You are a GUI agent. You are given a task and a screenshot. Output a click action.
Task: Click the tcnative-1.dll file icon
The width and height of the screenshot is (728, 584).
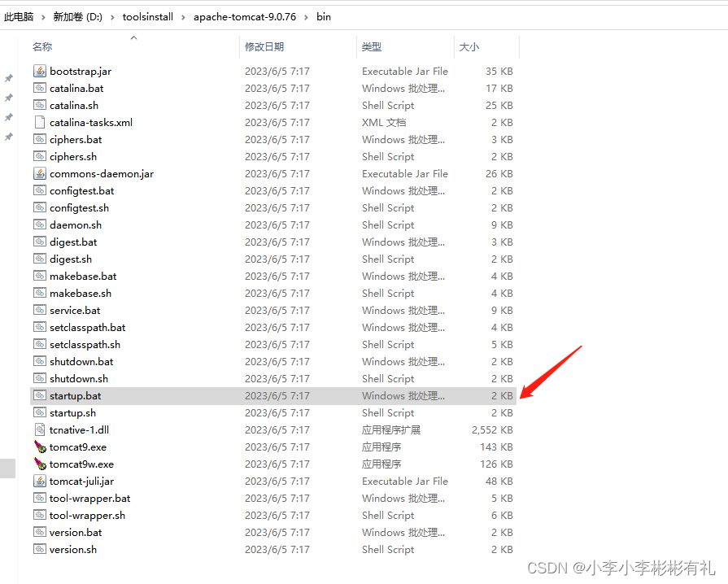tap(40, 430)
